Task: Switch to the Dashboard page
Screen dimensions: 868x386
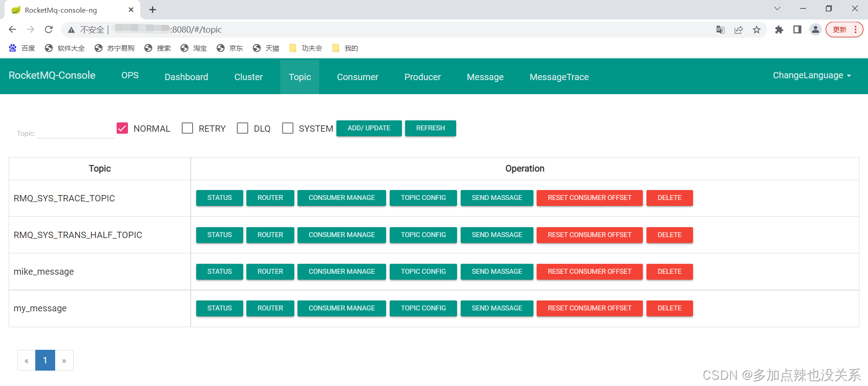Action: (x=186, y=77)
